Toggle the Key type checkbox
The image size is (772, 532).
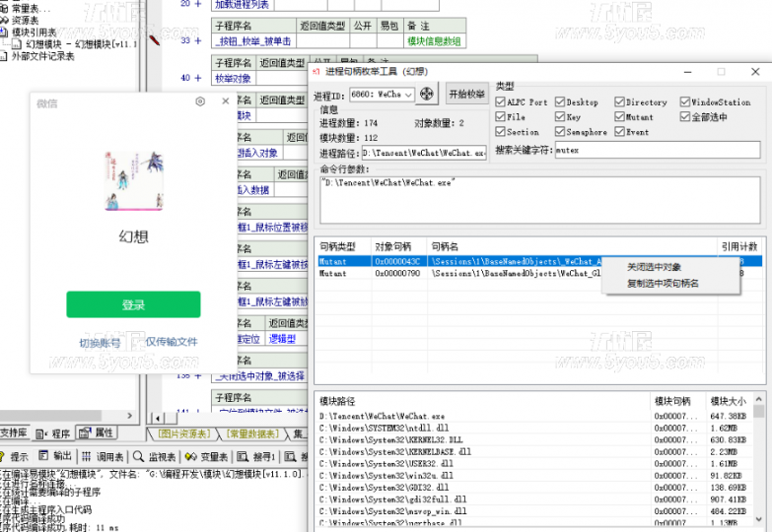coord(560,116)
